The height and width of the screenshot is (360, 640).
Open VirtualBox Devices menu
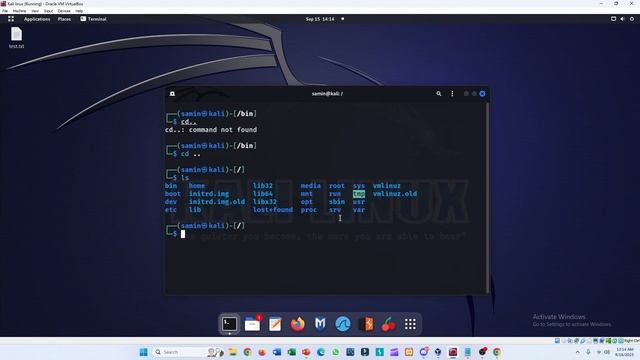[64, 11]
